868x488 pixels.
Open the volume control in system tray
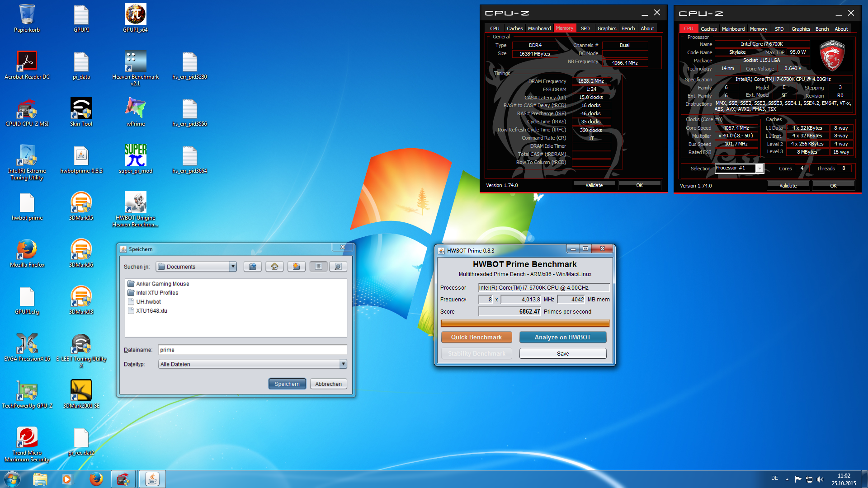coord(820,479)
